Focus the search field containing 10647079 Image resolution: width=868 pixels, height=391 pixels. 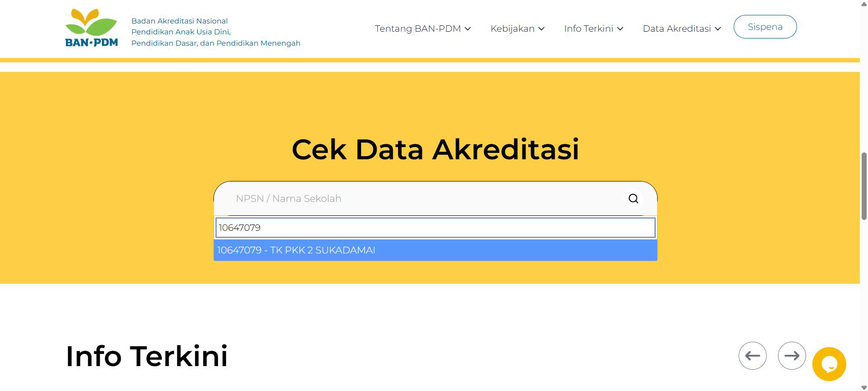[x=435, y=228]
